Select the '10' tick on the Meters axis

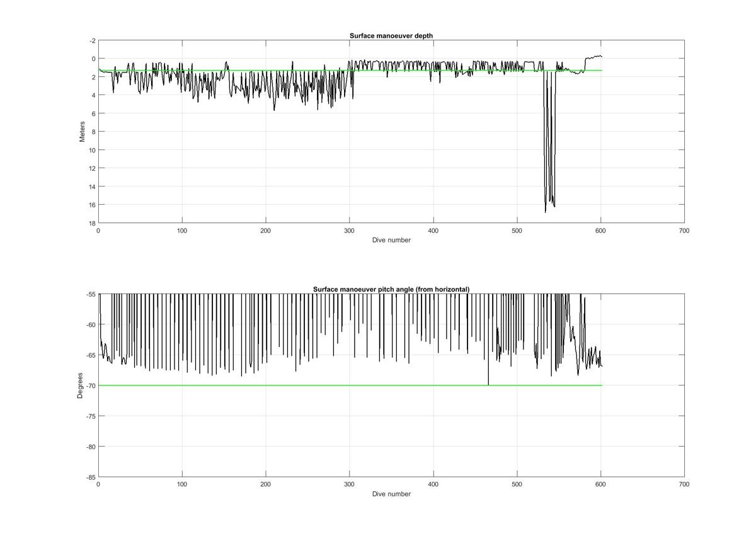click(x=93, y=150)
